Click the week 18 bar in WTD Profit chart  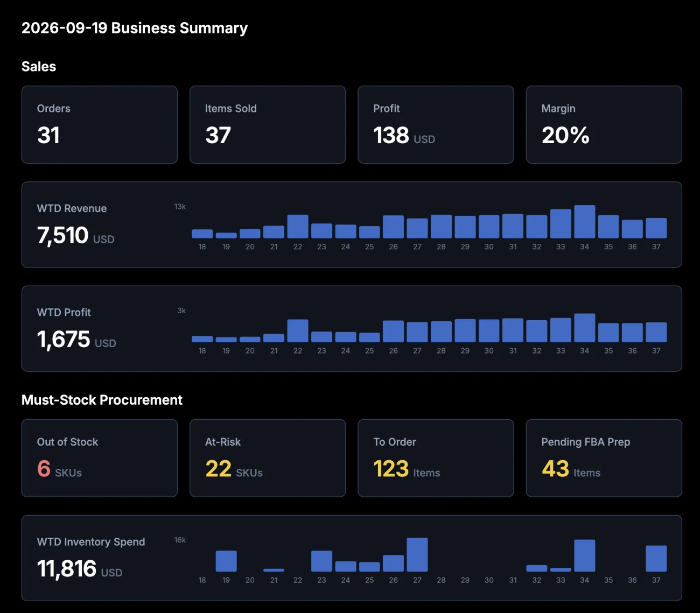click(x=202, y=339)
